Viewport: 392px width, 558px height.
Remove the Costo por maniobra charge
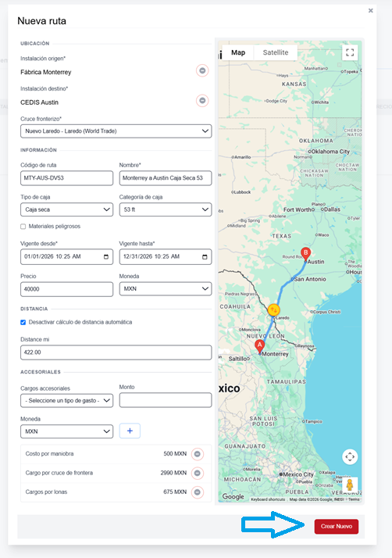coord(198,454)
